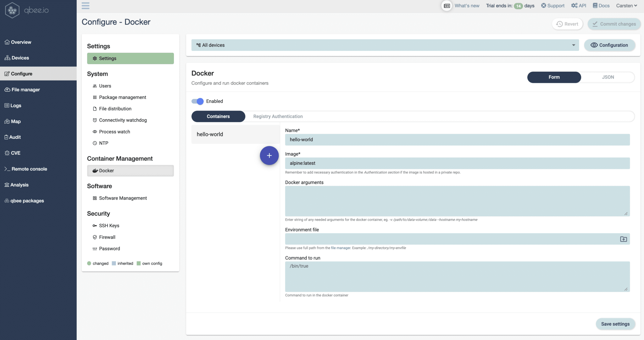Open the Carsten user menu
The width and height of the screenshot is (644, 340).
(626, 6)
